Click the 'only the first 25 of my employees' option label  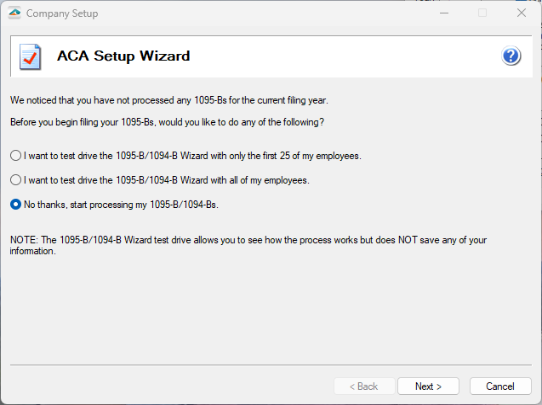point(193,156)
